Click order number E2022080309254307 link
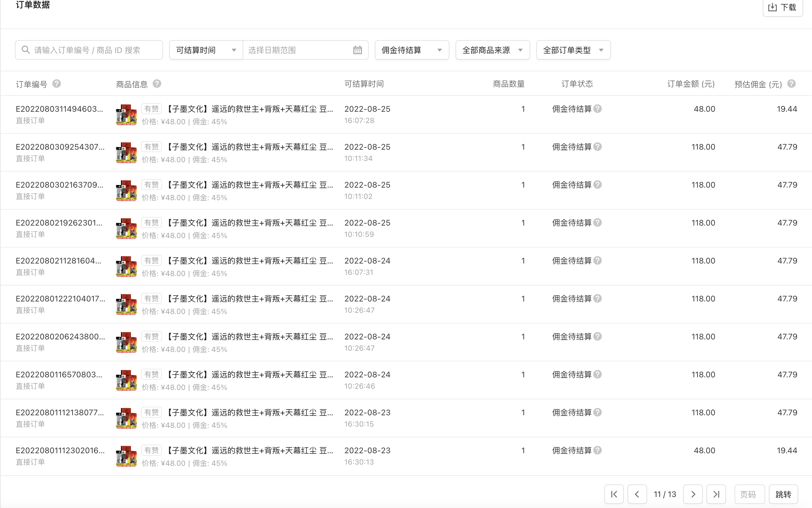Viewport: 812px width, 508px height. pos(60,147)
